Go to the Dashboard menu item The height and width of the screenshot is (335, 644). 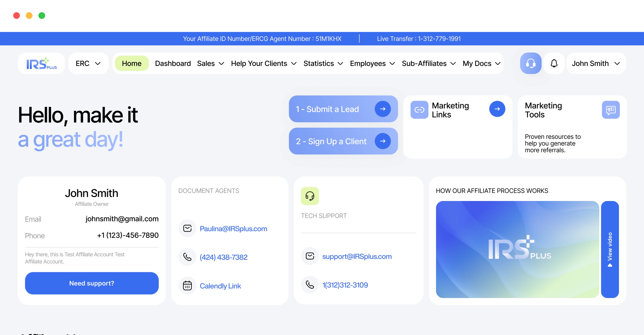pos(173,63)
